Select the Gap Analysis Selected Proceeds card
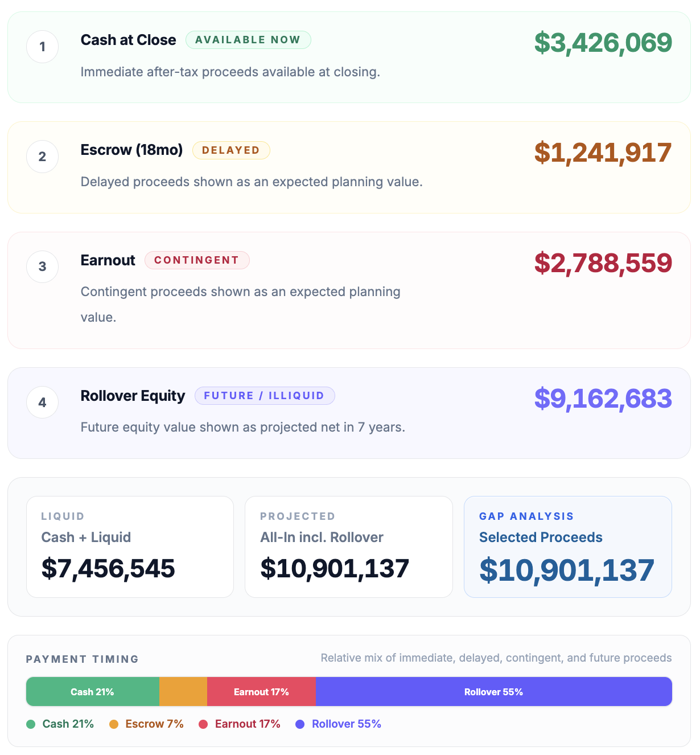Screen dimensions: 700x755 tap(567, 547)
